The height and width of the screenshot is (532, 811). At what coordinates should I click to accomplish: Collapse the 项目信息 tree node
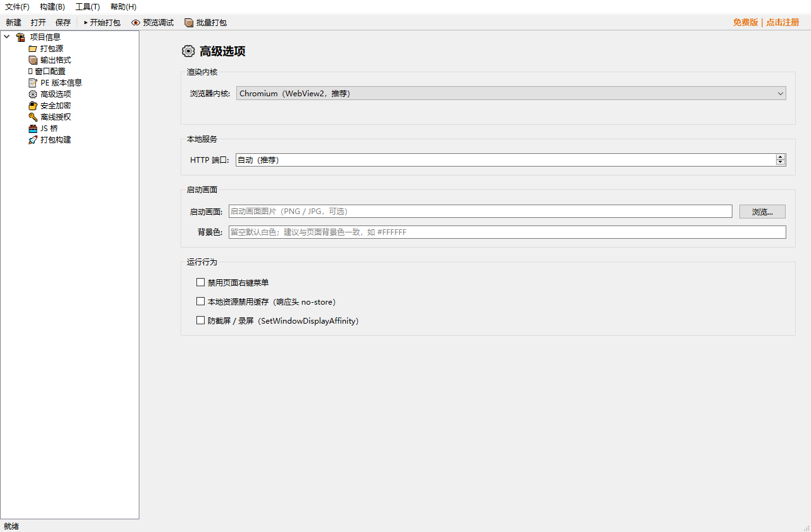click(7, 37)
